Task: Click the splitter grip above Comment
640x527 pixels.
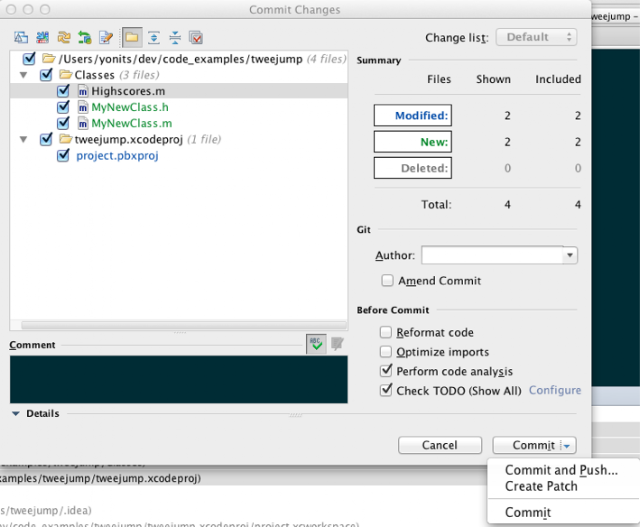Action: click(180, 332)
